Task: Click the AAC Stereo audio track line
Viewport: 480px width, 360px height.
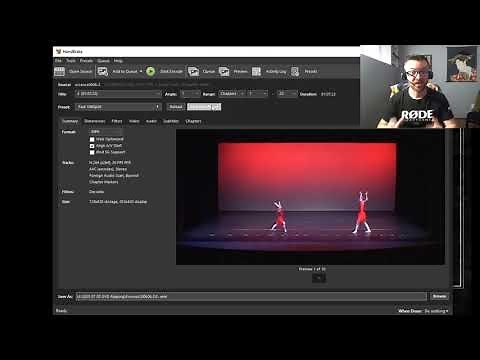Action: tap(108, 169)
